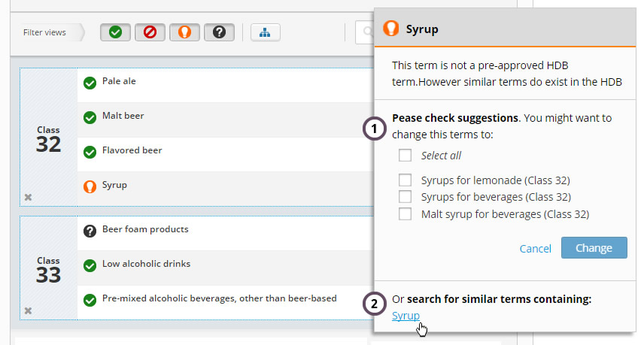Click the orange lightbulb next to Syrup
The image size is (644, 345).
coord(90,186)
